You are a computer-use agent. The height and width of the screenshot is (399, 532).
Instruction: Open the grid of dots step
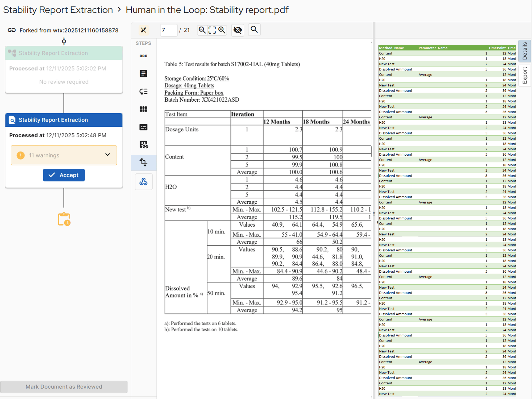tap(143, 109)
